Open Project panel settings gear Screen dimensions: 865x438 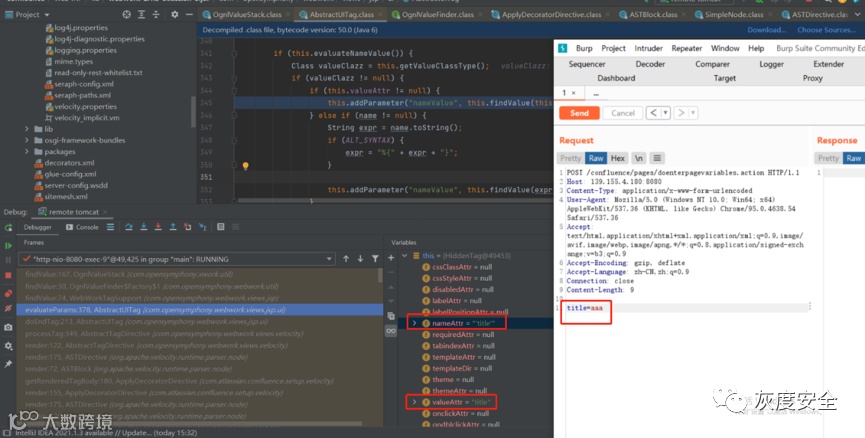tap(174, 14)
